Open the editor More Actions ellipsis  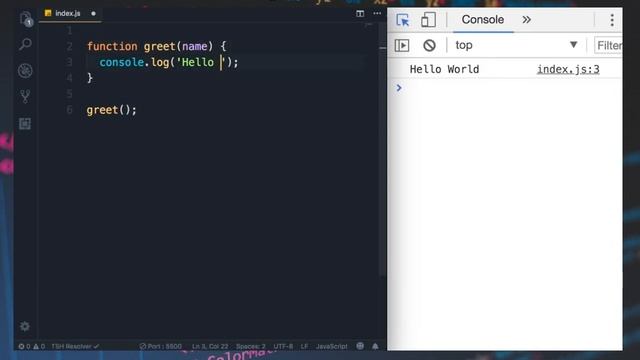(x=377, y=13)
